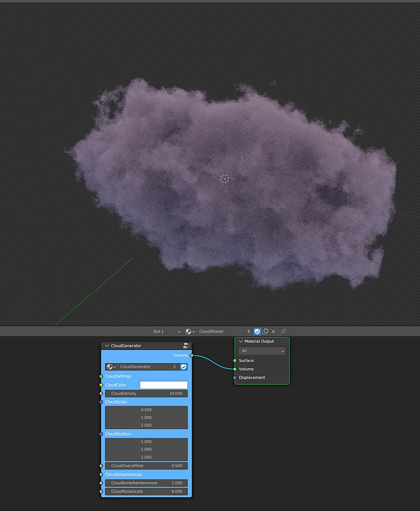This screenshot has width=420, height=511.
Task: Unlink the CloudShader material with X
Action: point(273,332)
